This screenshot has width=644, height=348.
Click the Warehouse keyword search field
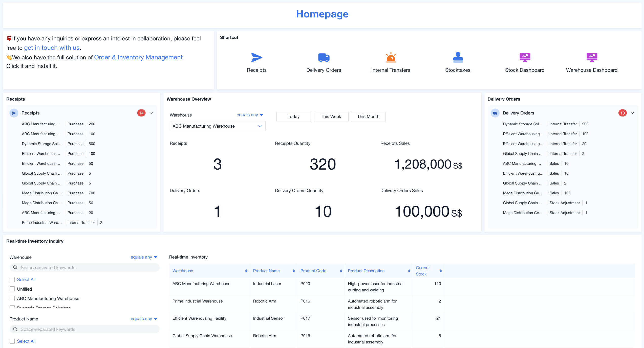coord(85,268)
